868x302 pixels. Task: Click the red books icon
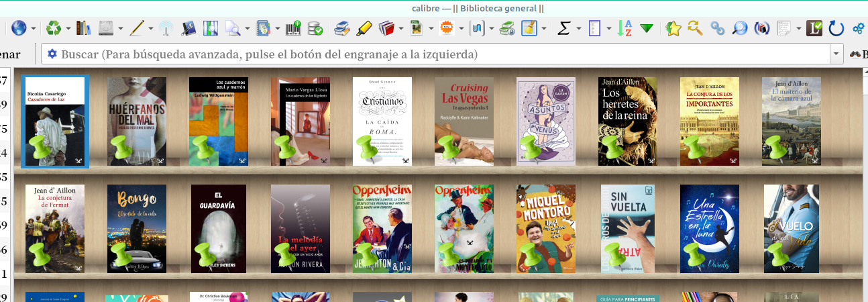386,28
